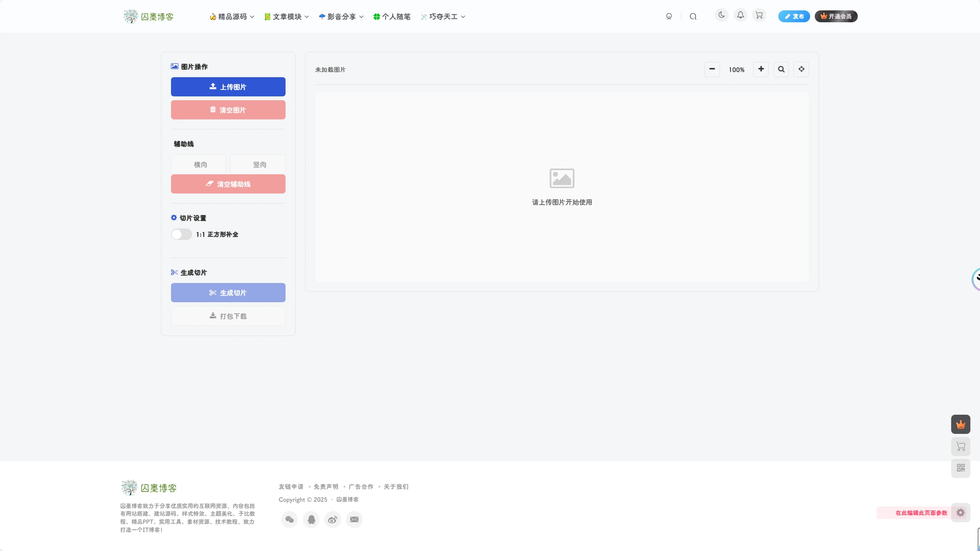
Task: Open the 影音分享 menu
Action: [x=341, y=17]
